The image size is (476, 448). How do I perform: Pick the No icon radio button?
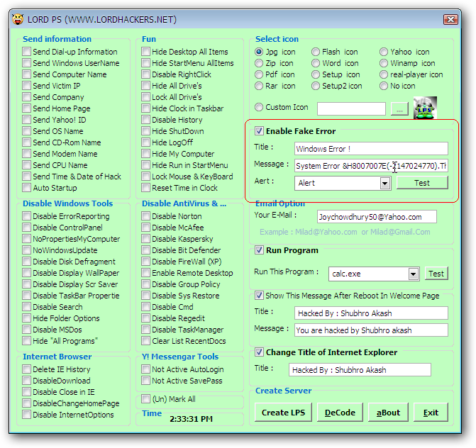[384, 86]
